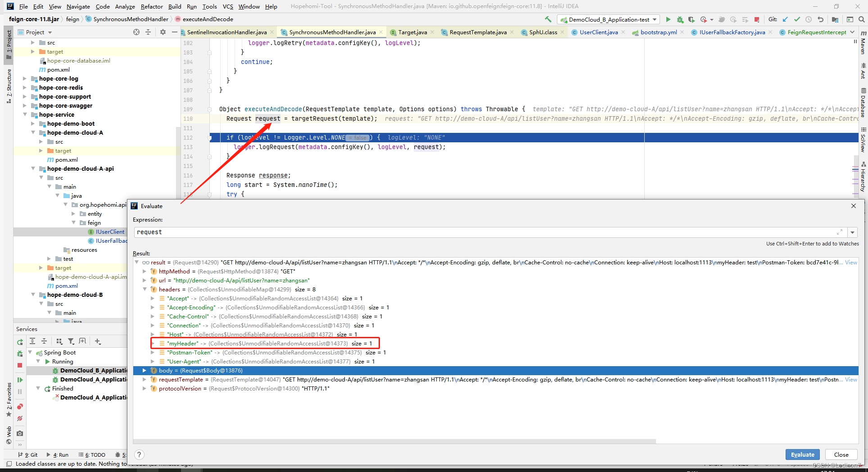Open Evaluate dialog help question mark
Image resolution: width=868 pixels, height=472 pixels.
tap(139, 454)
